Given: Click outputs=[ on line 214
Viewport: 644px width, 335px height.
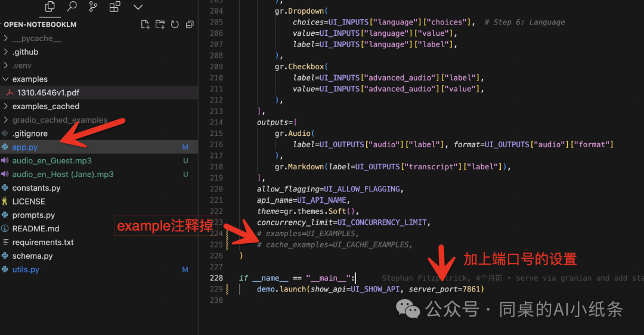Looking at the screenshot, I should pos(277,122).
